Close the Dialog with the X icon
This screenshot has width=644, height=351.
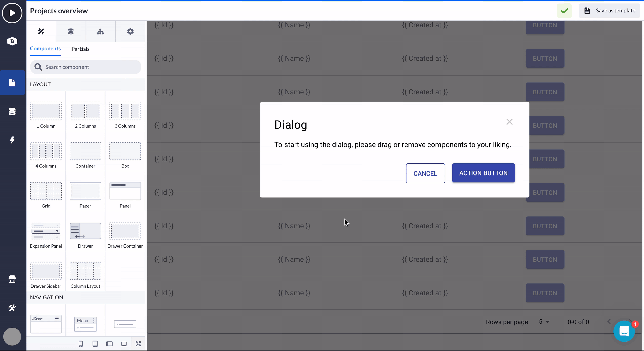point(509,122)
